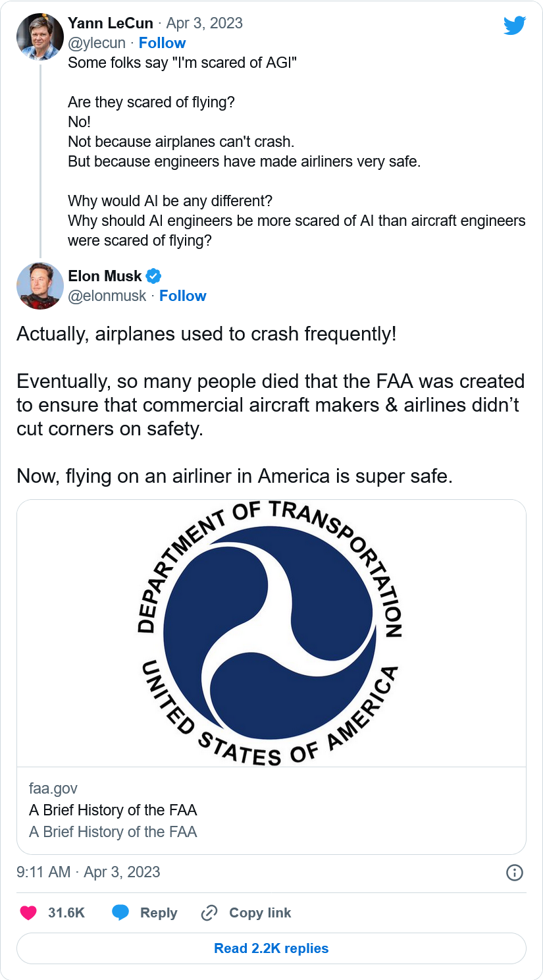This screenshot has height=980, width=543.
Task: Click Elon Musk's verified badge
Action: click(x=153, y=276)
